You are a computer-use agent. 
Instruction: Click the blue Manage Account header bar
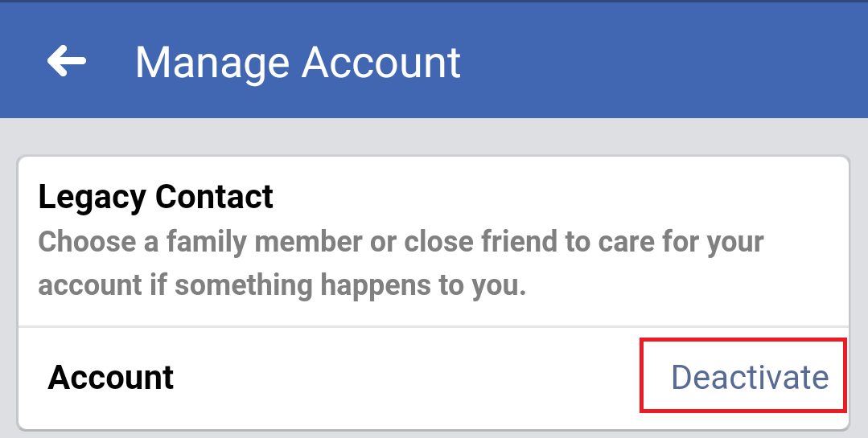[644, 61]
